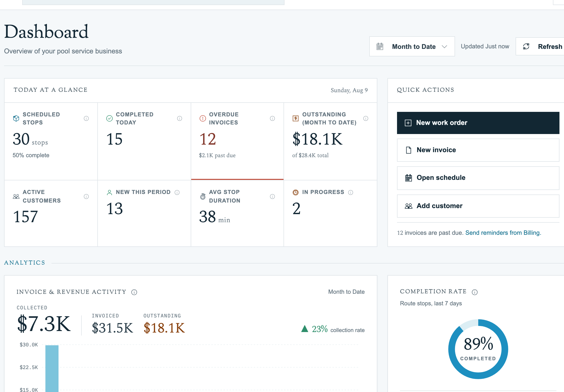The image size is (564, 392).
Task: Click info icon beside Completion Rate
Action: [475, 292]
